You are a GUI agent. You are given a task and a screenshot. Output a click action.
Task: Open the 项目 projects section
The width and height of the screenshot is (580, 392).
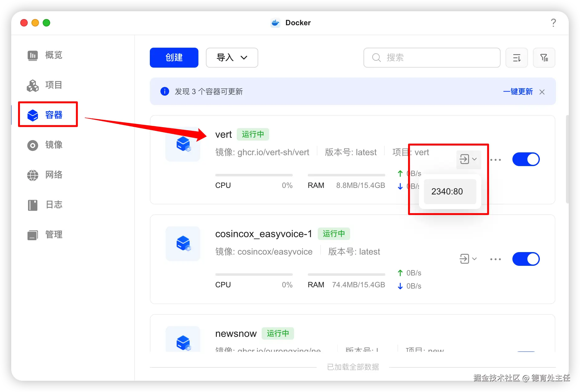click(x=45, y=85)
